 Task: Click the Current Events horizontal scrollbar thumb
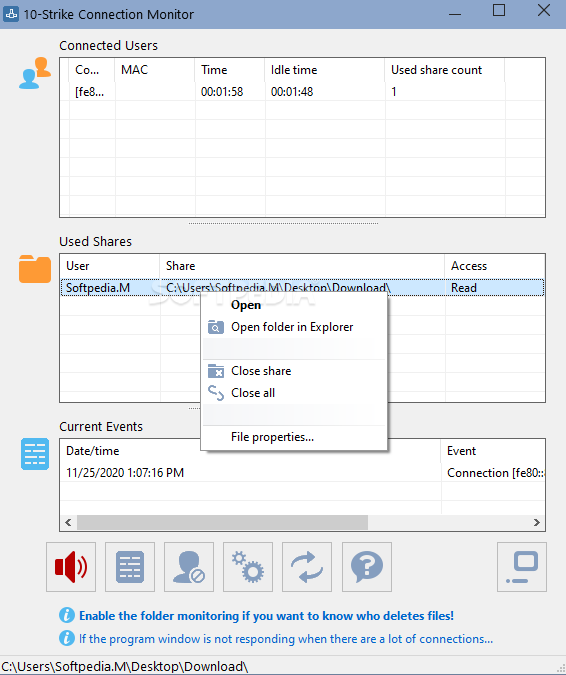pyautogui.click(x=222, y=522)
